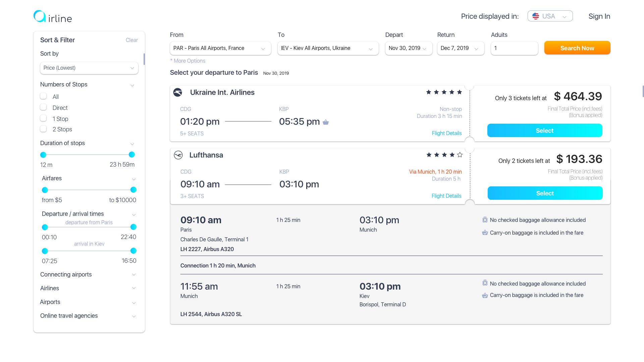
Task: Open Flight Details for Ukraine Int. Airlines
Action: 447,133
